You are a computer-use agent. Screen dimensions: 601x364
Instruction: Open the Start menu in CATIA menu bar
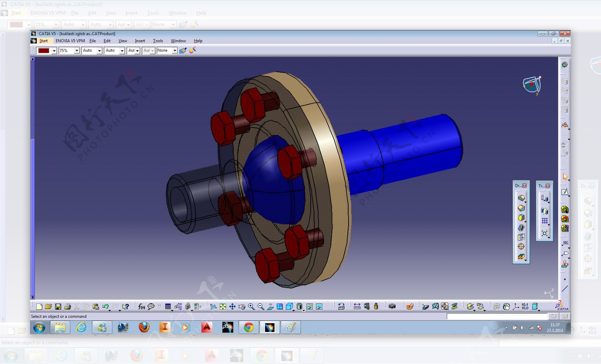coord(44,41)
